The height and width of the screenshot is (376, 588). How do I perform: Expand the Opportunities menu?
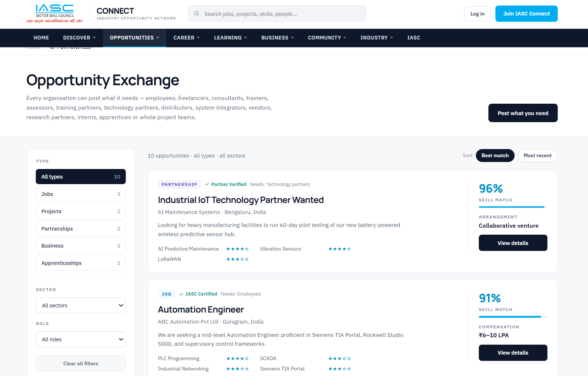point(135,38)
